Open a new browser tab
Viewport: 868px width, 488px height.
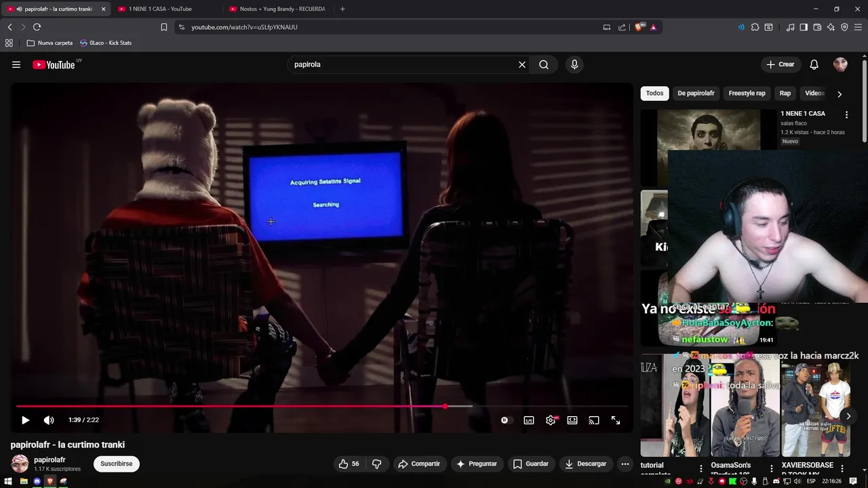coord(342,9)
